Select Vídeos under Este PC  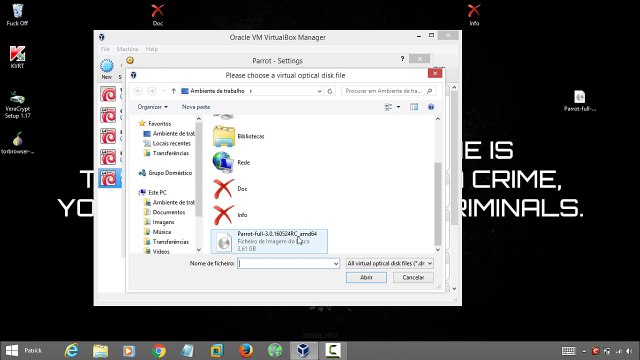[x=157, y=251]
